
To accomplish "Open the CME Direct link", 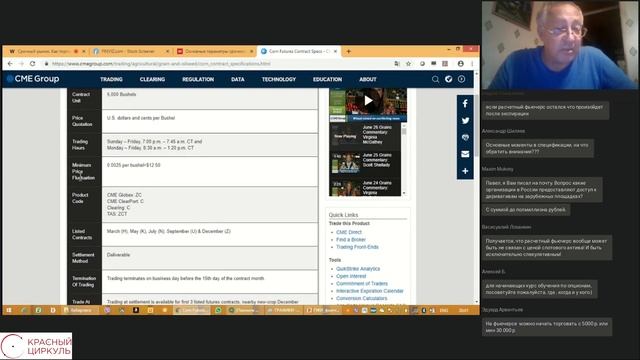I will 349,232.
